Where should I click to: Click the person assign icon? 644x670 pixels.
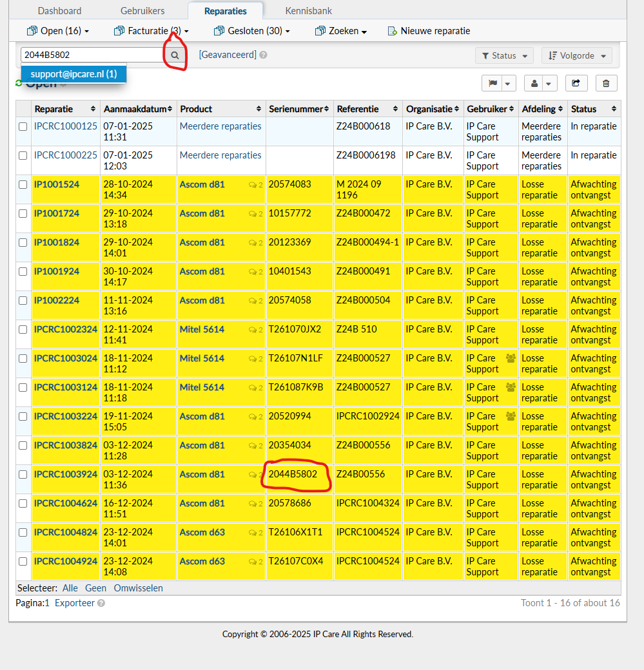pos(534,83)
